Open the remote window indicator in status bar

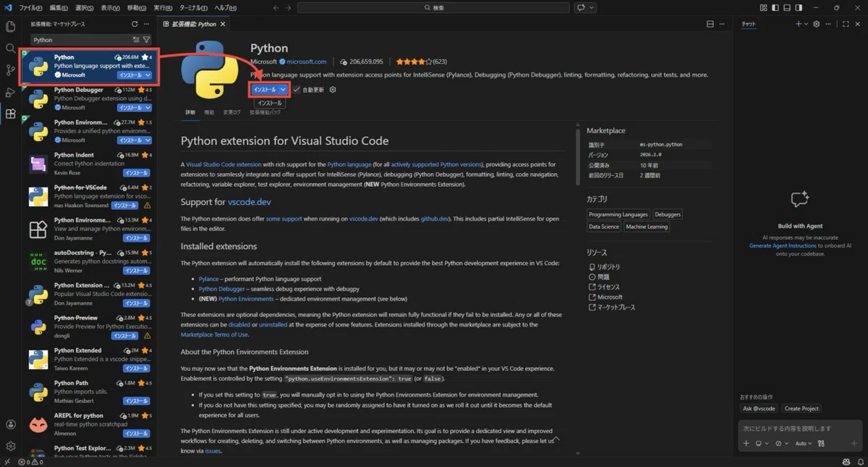(x=7, y=462)
